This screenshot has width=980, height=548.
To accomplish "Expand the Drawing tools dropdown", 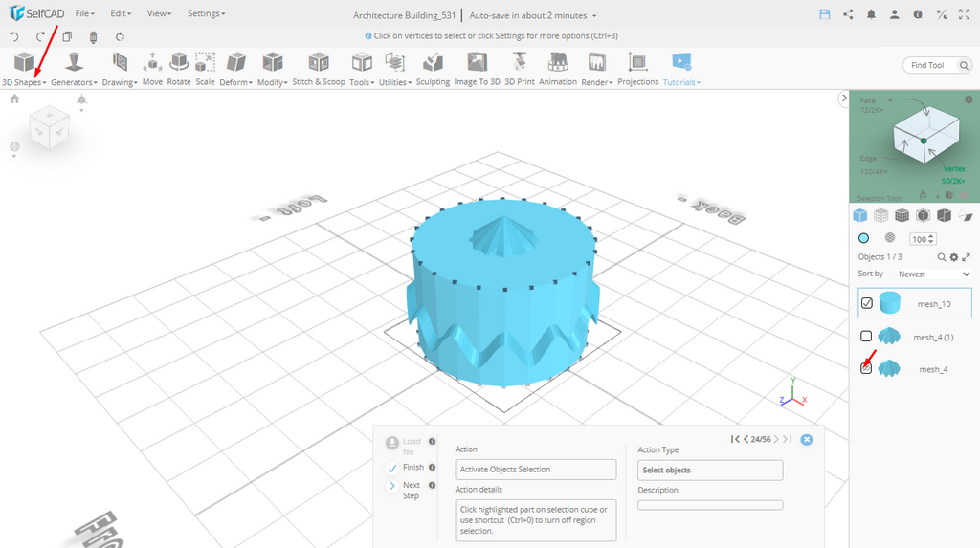I will [x=120, y=69].
